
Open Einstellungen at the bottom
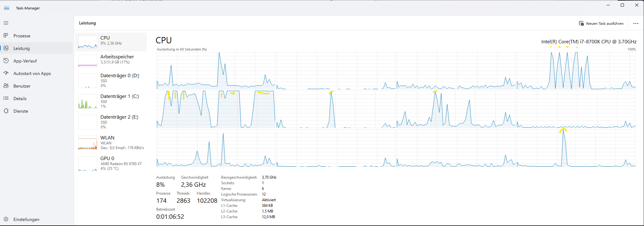(36, 219)
